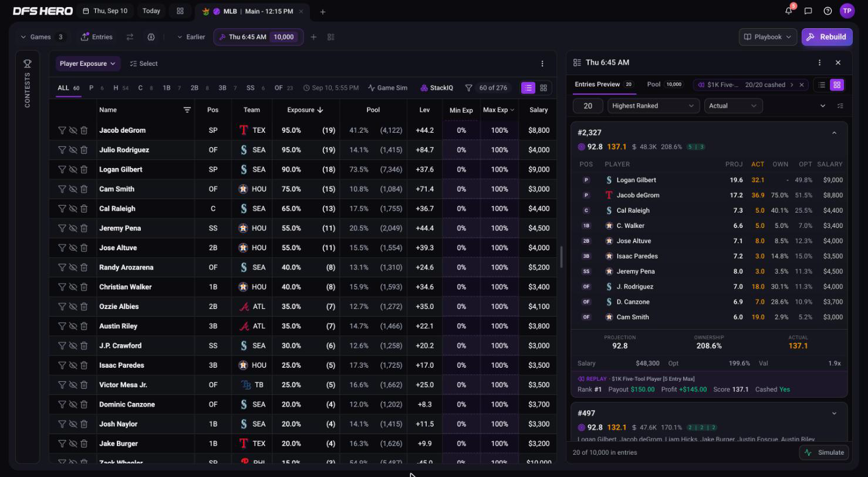Add a new build next to Thu 6:45 AM tab

[x=313, y=37]
